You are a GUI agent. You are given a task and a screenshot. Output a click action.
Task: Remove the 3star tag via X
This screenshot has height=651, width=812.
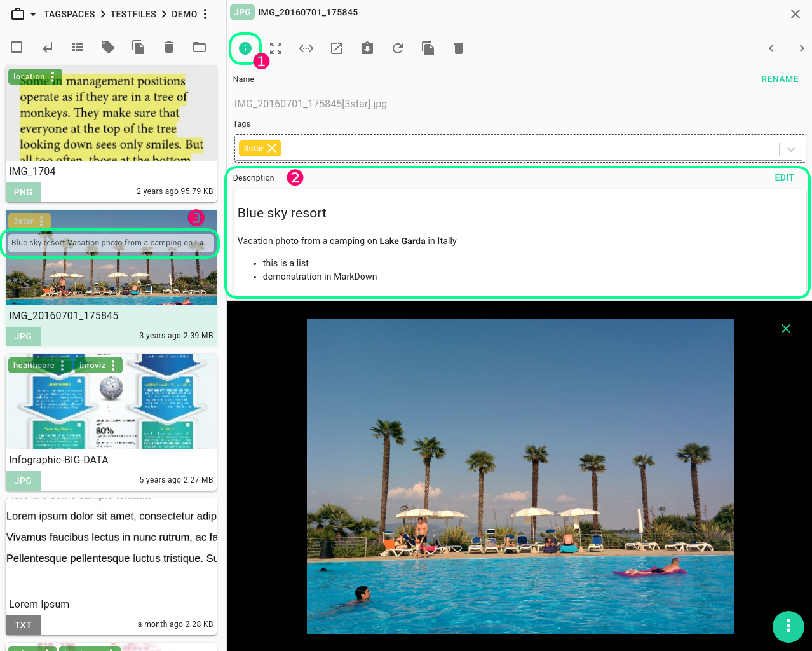pos(272,148)
